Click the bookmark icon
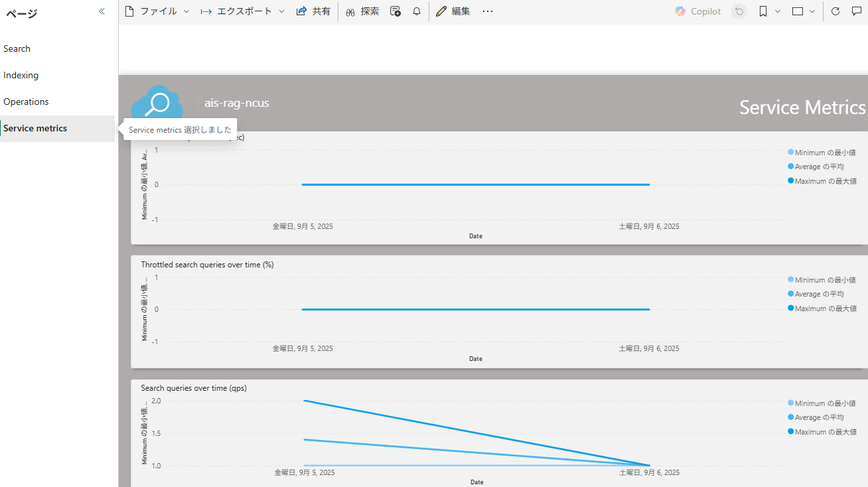 763,11
